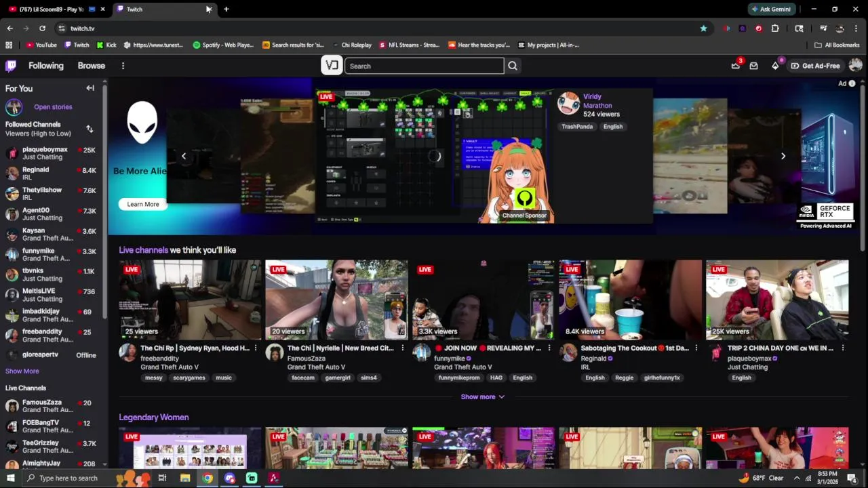
Task: Click the Twitch user avatar icon
Action: [x=856, y=65]
